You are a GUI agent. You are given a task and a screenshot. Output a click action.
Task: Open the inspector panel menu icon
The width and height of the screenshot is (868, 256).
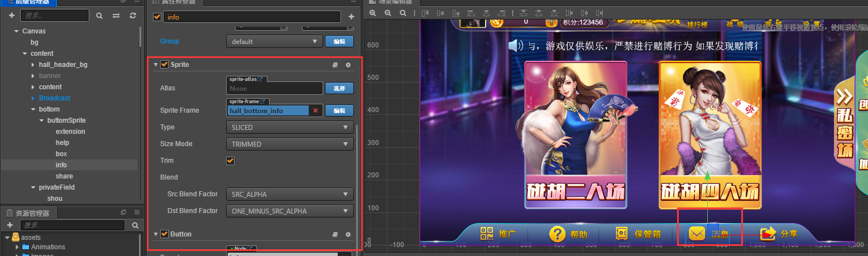click(x=354, y=2)
